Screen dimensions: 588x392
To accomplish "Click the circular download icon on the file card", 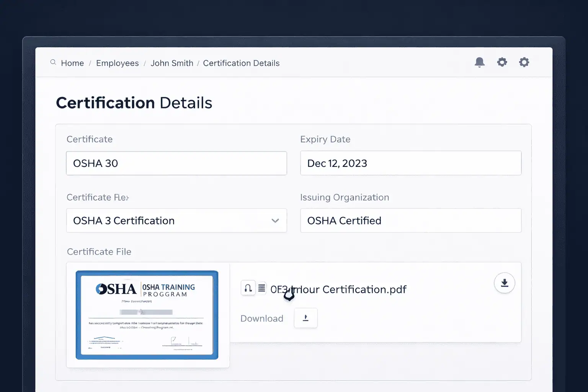I will 504,283.
